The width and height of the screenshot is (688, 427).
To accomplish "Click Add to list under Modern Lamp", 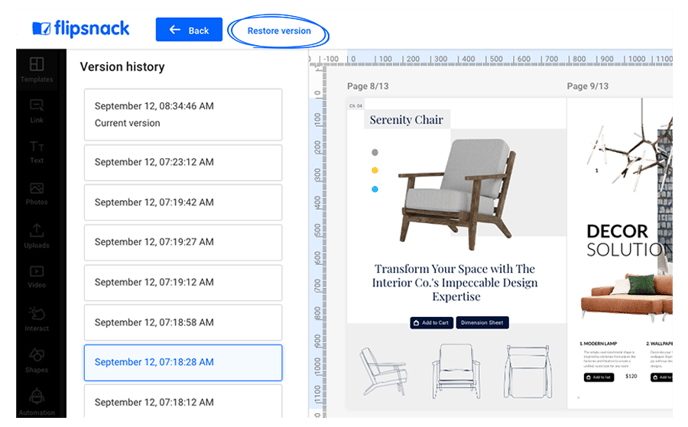I will point(598,377).
